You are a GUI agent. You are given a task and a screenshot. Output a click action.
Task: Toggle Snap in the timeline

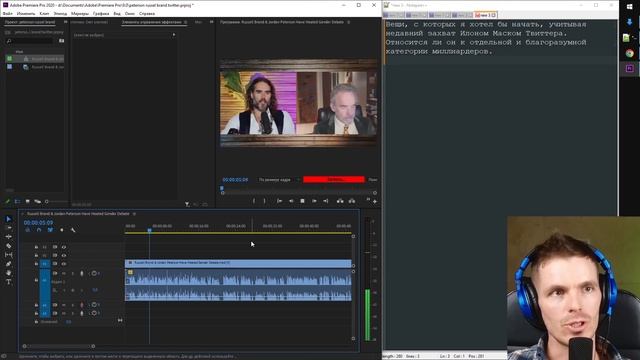point(39,230)
